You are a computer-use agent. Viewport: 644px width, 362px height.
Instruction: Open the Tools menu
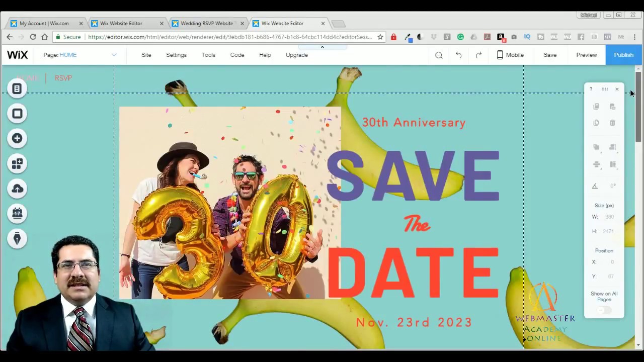coord(208,55)
